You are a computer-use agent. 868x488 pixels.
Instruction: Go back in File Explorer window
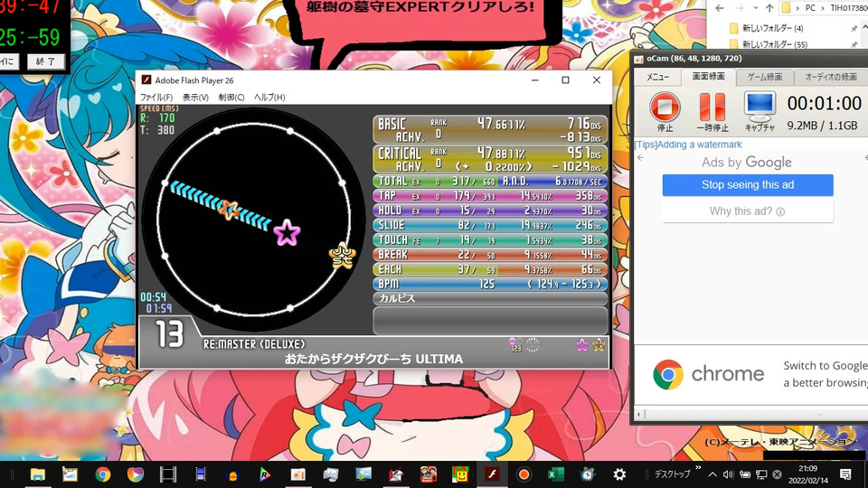(x=719, y=8)
